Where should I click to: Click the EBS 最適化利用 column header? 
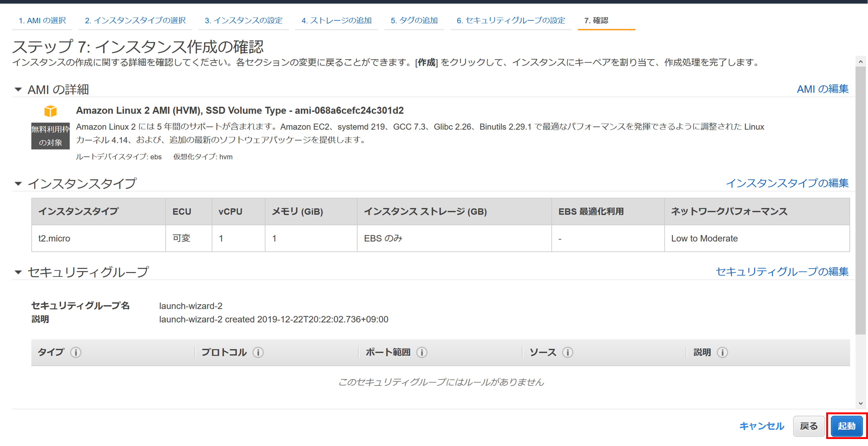(608, 212)
